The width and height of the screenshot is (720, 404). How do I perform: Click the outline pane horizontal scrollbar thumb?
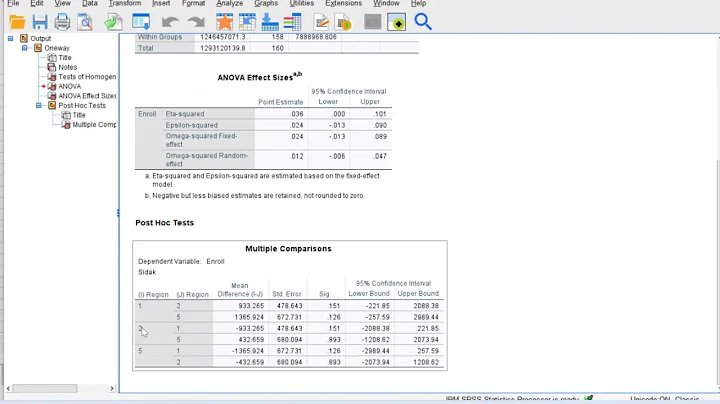[x=45, y=388]
